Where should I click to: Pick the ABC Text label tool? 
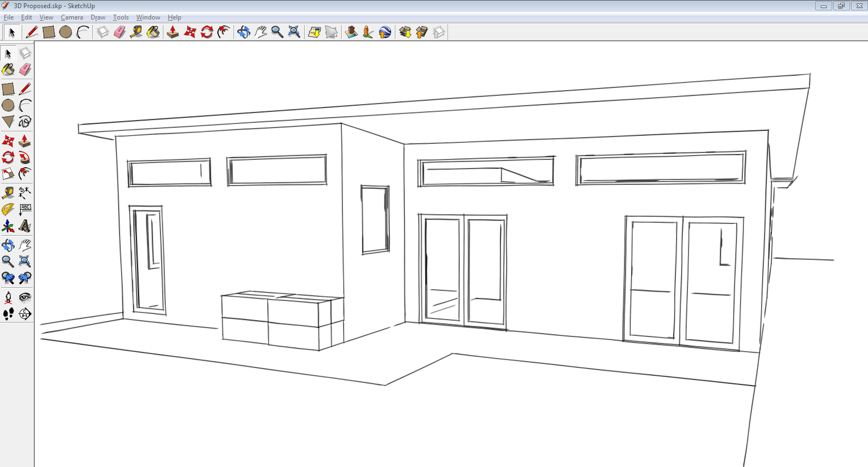[x=25, y=209]
